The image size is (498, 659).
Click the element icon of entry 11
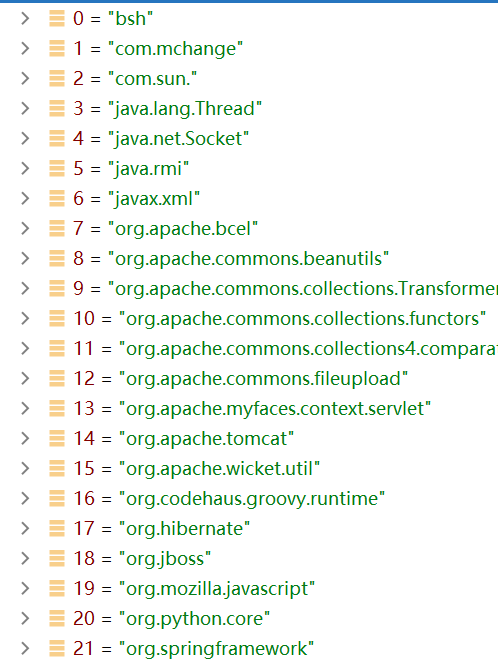(57, 348)
